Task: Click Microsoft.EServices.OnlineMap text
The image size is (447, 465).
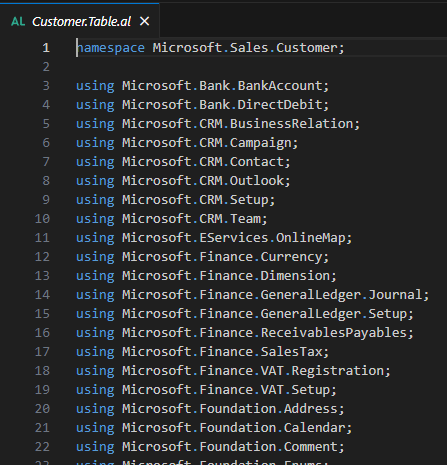Action: 234,238
